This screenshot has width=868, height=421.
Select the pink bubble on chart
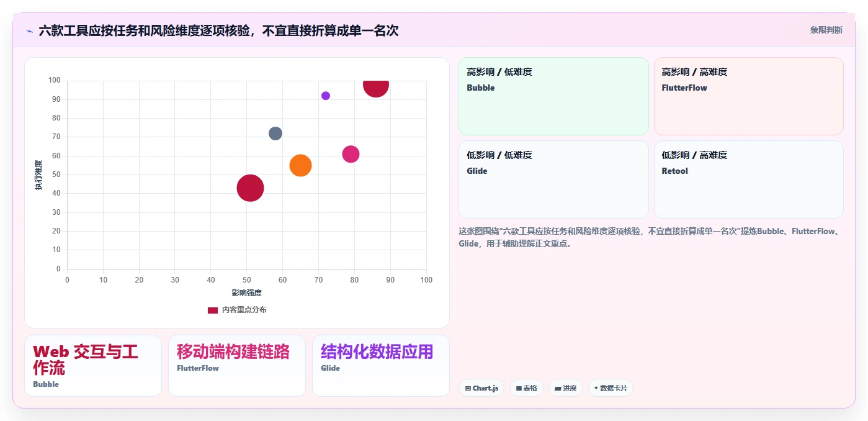point(351,154)
